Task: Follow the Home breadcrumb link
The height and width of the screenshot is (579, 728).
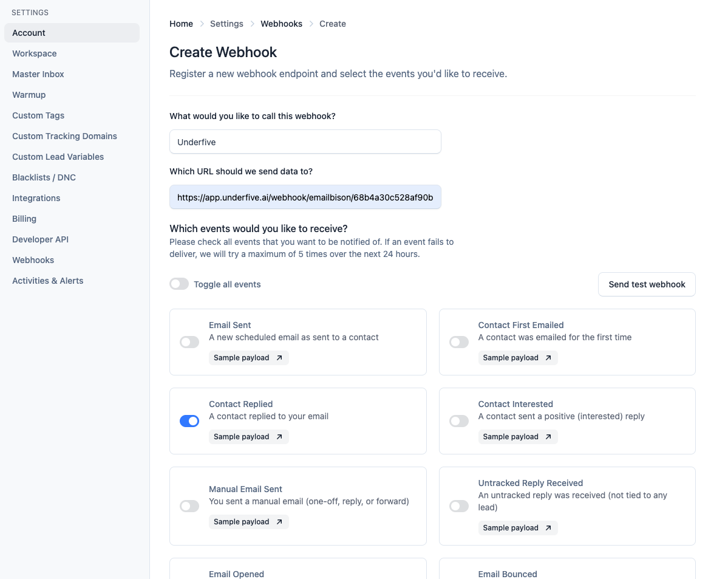Action: pyautogui.click(x=181, y=24)
